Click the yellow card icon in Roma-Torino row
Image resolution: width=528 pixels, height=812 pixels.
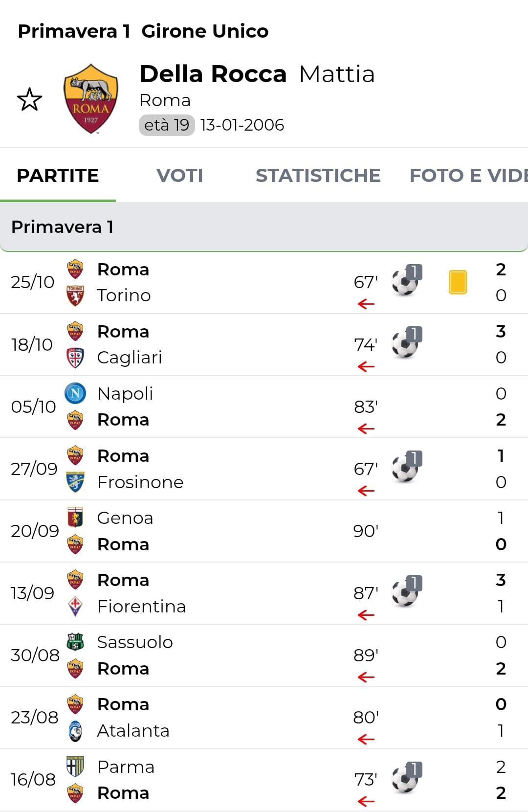(458, 282)
